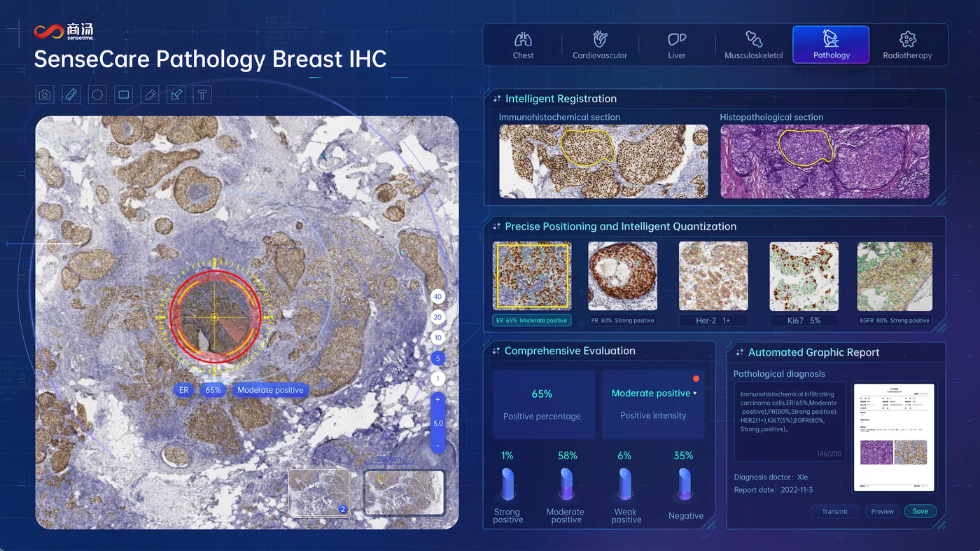Set magnification to 1x
980x551 pixels.
(437, 379)
